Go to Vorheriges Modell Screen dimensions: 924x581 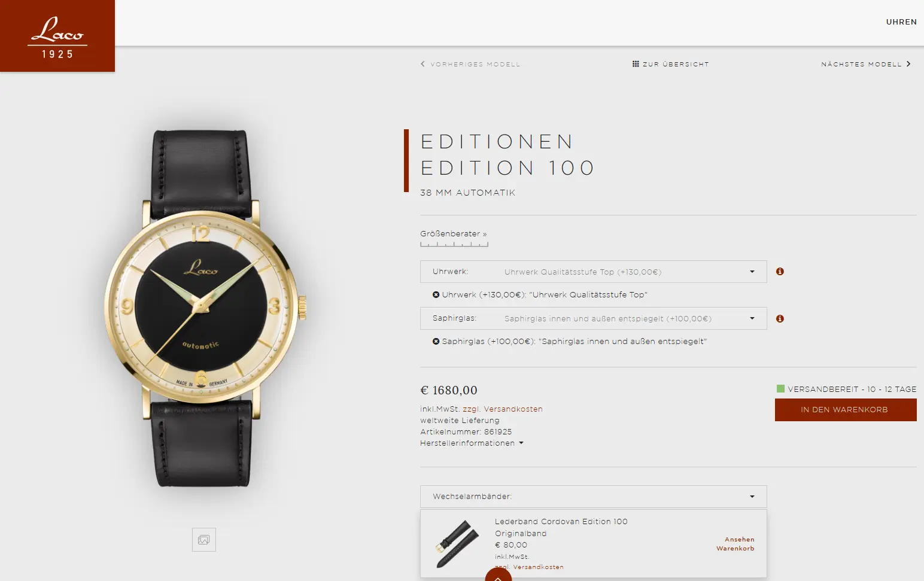[470, 64]
